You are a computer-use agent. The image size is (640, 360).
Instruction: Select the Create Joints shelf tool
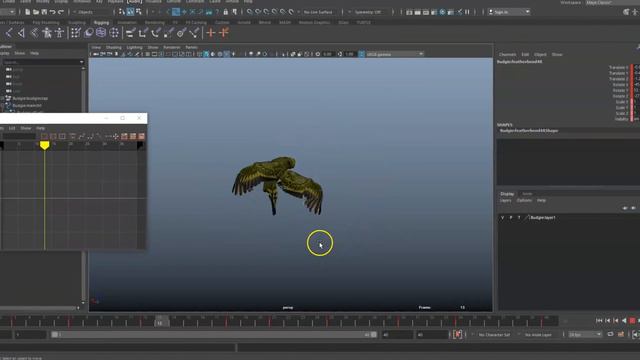click(9, 33)
